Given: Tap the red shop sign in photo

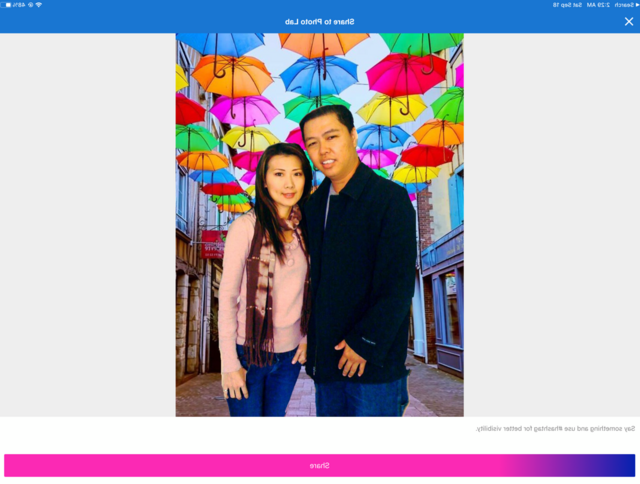Looking at the screenshot, I should pyautogui.click(x=210, y=243).
